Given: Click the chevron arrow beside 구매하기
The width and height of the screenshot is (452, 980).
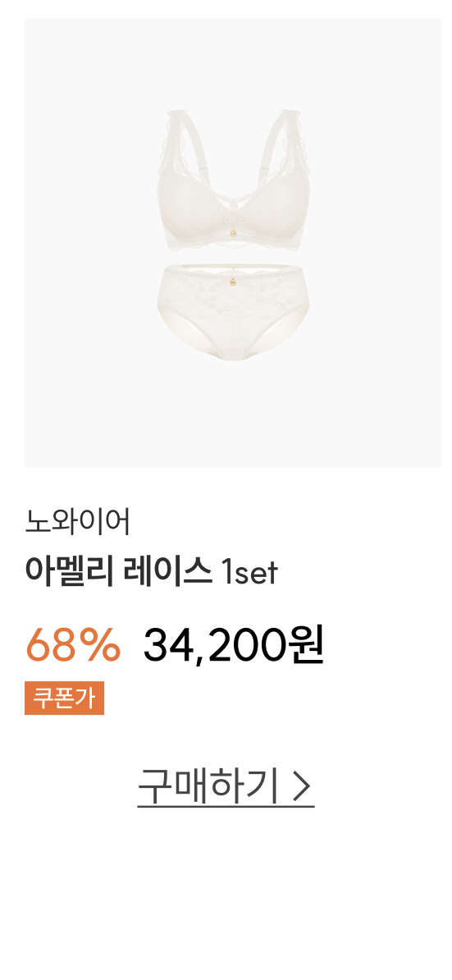Looking at the screenshot, I should 302,787.
